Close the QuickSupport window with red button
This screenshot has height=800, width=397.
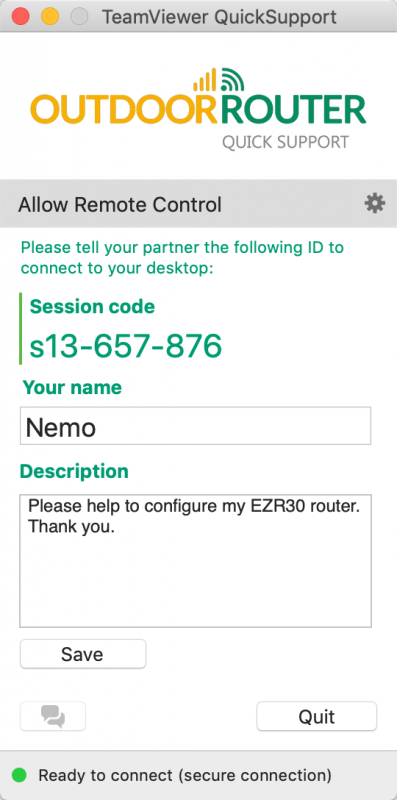click(20, 16)
